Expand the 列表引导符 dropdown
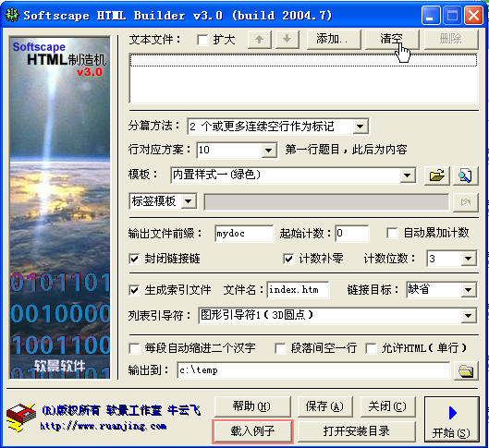The height and width of the screenshot is (448, 489). point(468,316)
